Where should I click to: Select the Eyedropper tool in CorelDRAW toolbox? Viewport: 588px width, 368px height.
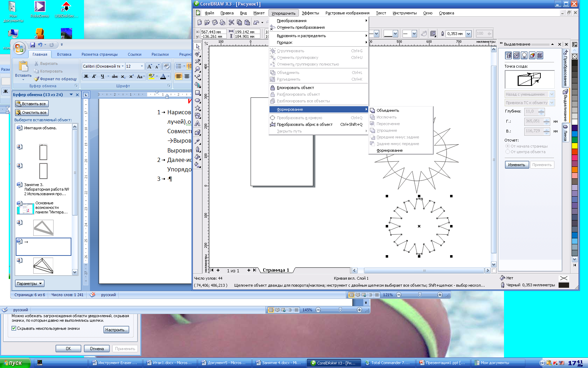click(x=198, y=141)
